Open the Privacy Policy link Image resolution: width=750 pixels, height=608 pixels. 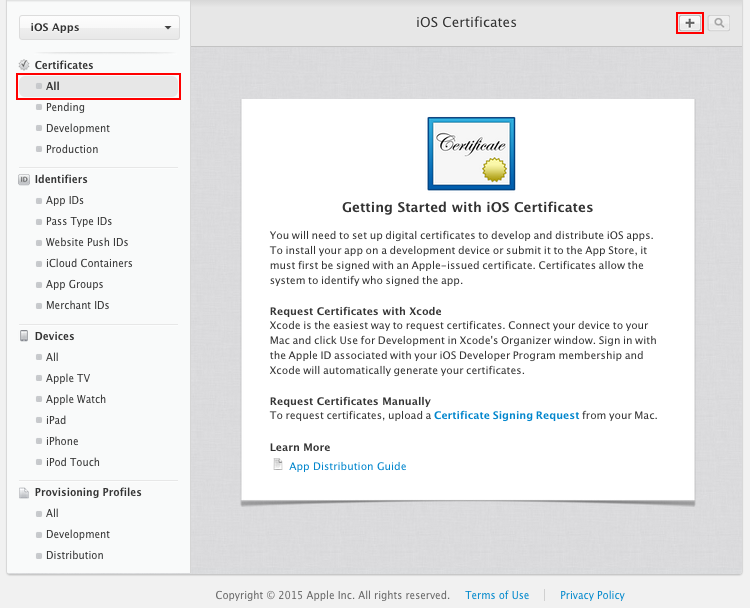[x=592, y=595]
